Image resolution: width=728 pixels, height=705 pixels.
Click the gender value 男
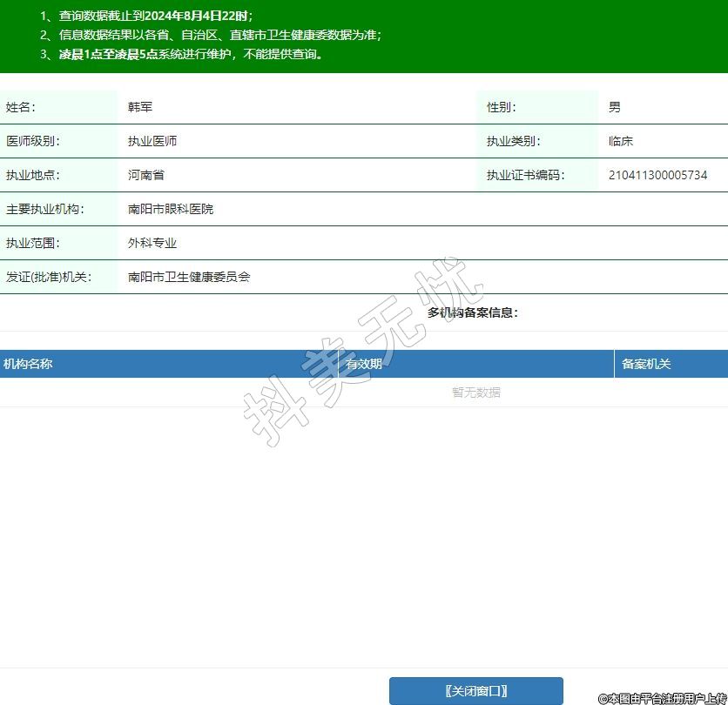point(615,107)
